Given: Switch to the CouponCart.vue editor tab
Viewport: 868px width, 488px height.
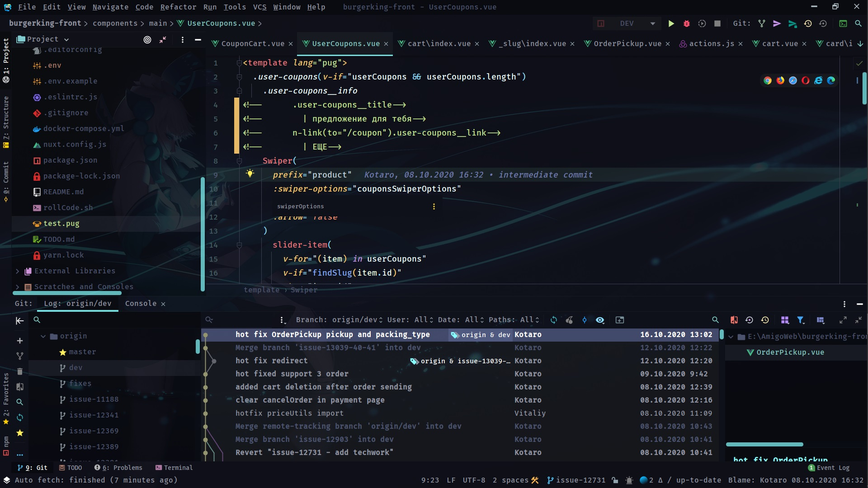Looking at the screenshot, I should [253, 43].
